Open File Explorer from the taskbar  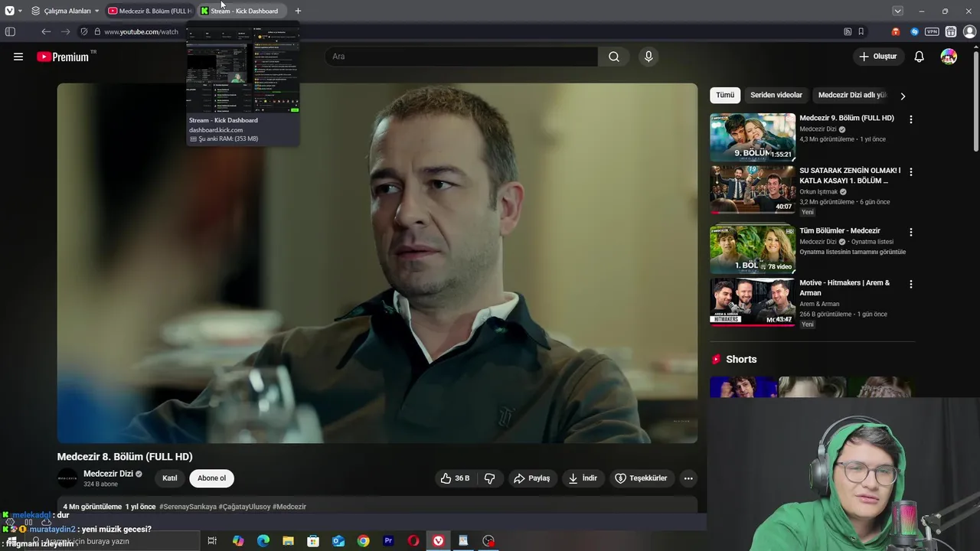288,541
